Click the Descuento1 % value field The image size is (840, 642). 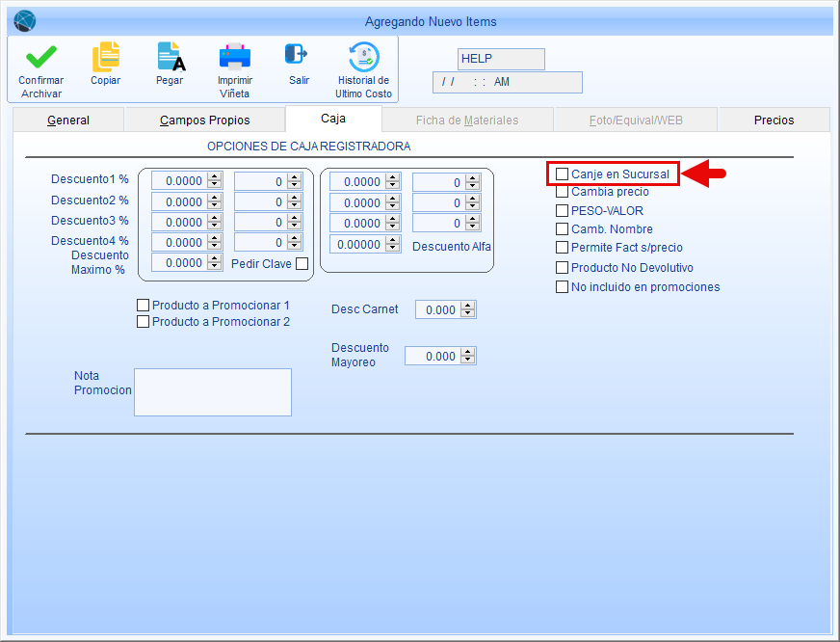[179, 181]
